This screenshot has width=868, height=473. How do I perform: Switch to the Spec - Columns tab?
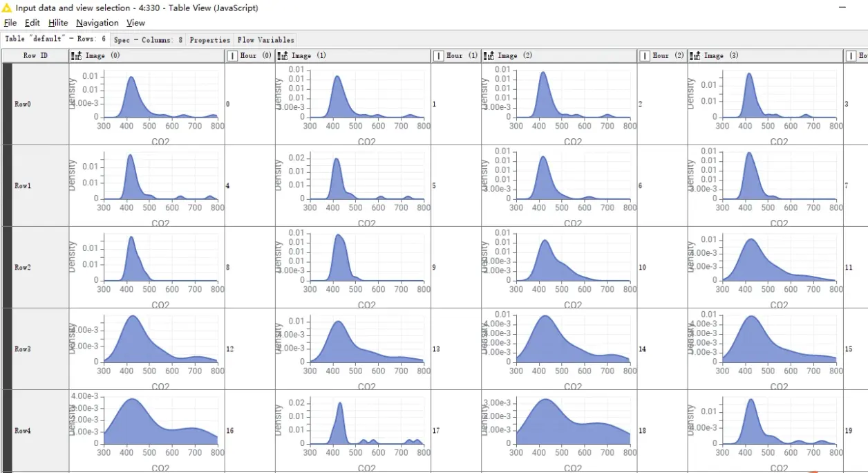coord(149,40)
